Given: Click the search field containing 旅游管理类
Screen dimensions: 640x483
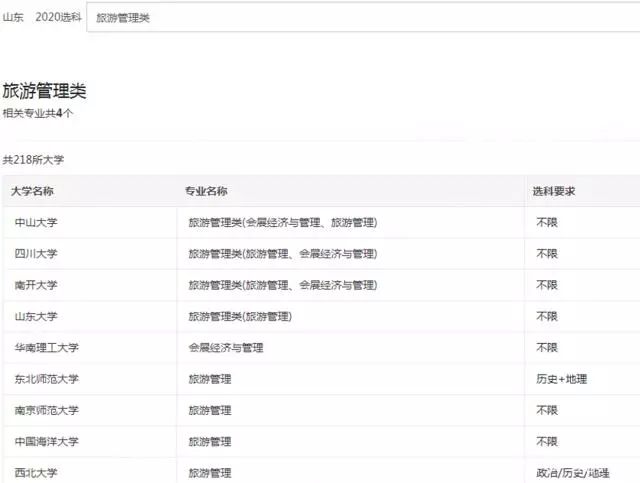Looking at the screenshot, I should point(363,17).
